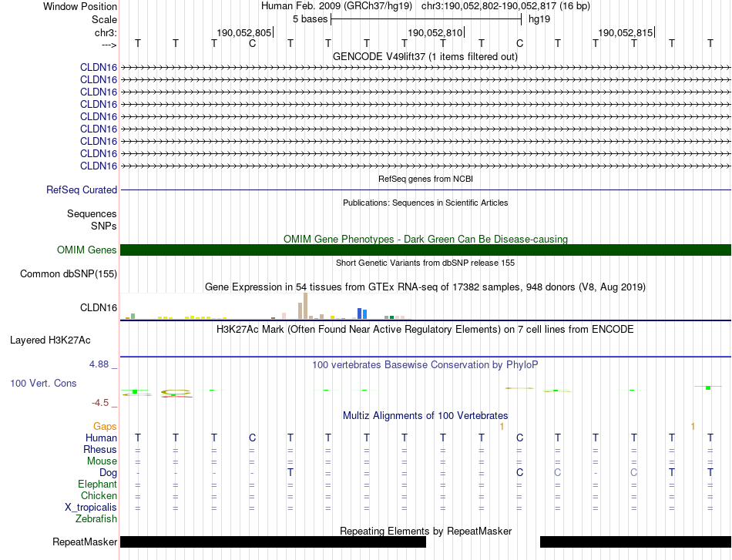The image size is (732, 560).
Task: Click the 190,052,805 coordinate marker
Action: click(x=243, y=32)
